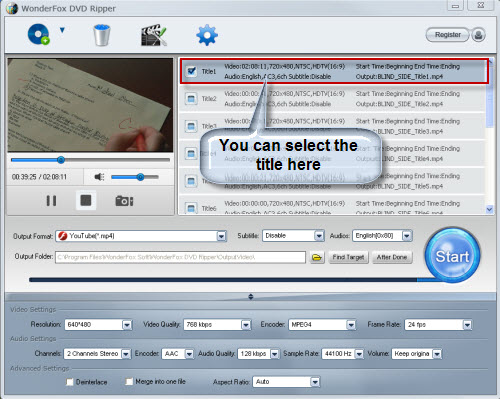Stop the preview playback
Viewport: 500px width, 399px height.
coord(86,200)
